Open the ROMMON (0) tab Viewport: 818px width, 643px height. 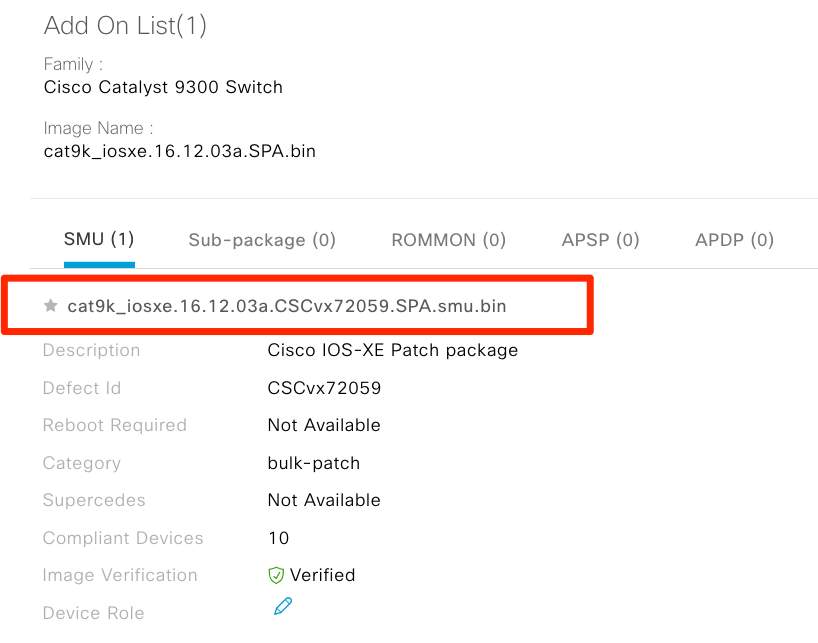pos(449,240)
